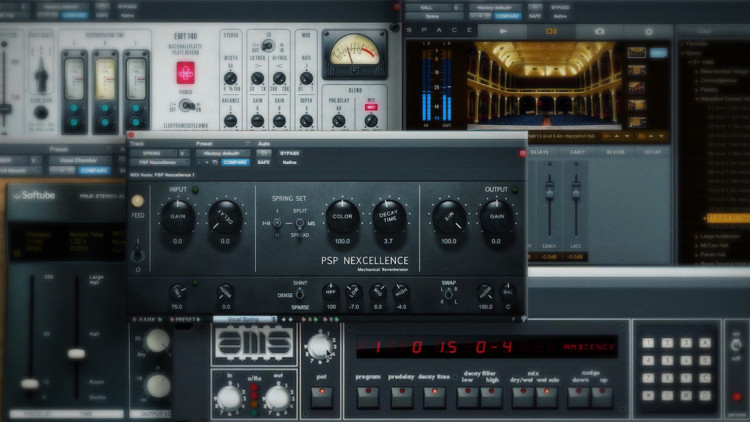The width and height of the screenshot is (750, 422).
Task: Open the factory default preset dropdown in PSP Nexcellence
Action: [x=222, y=153]
